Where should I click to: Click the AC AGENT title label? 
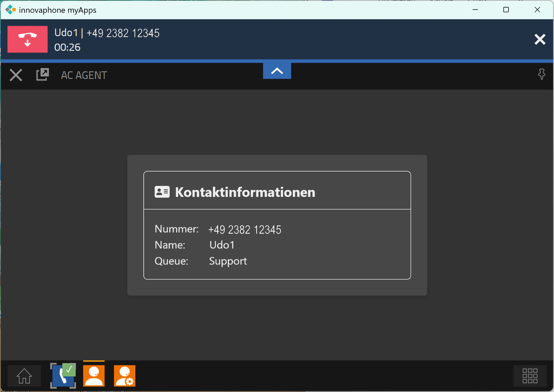tap(84, 75)
